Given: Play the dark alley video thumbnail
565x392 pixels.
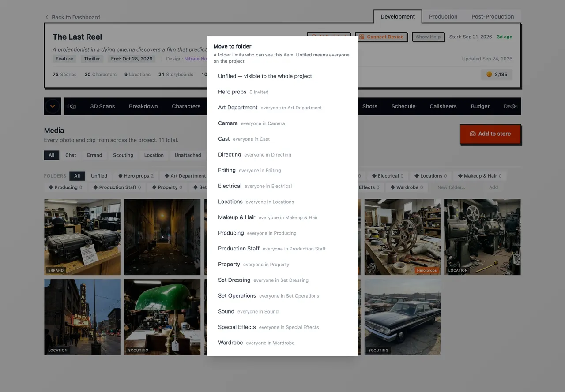Looking at the screenshot, I should [x=162, y=237].
